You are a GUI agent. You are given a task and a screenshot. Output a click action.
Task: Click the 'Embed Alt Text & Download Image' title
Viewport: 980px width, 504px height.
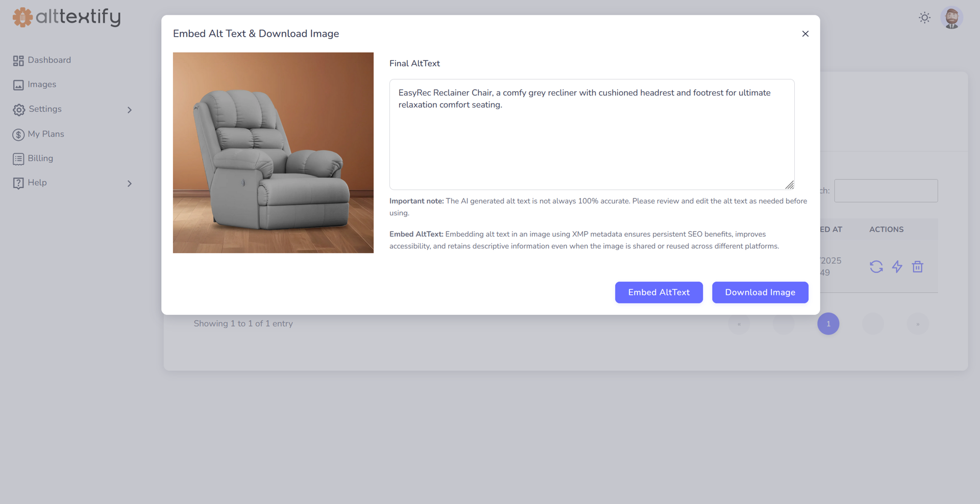point(256,34)
